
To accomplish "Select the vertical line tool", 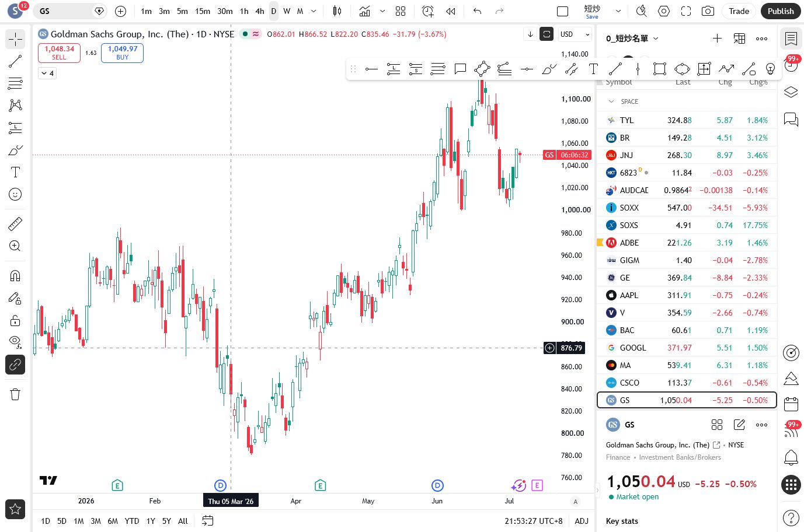I will point(638,69).
